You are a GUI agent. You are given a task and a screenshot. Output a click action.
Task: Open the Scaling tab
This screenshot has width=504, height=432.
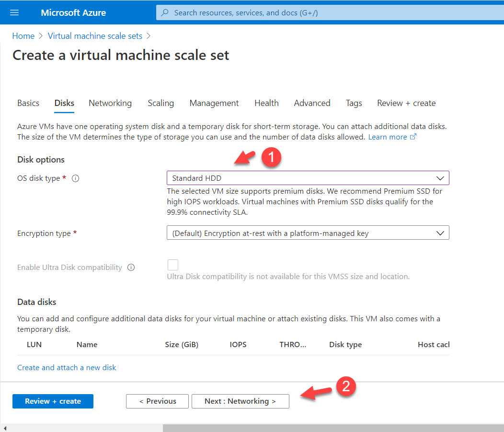point(160,103)
